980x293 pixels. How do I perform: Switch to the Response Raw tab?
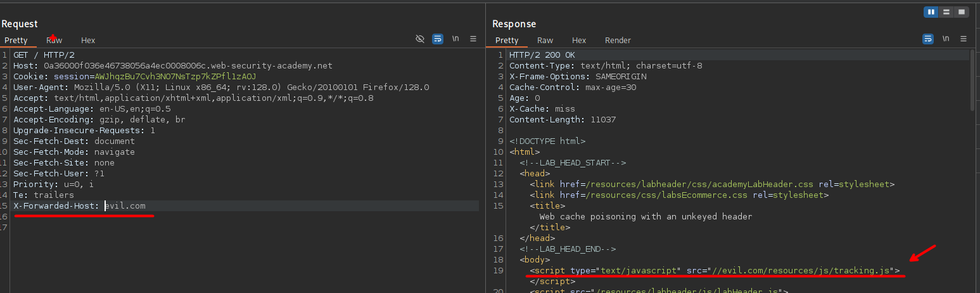point(545,40)
